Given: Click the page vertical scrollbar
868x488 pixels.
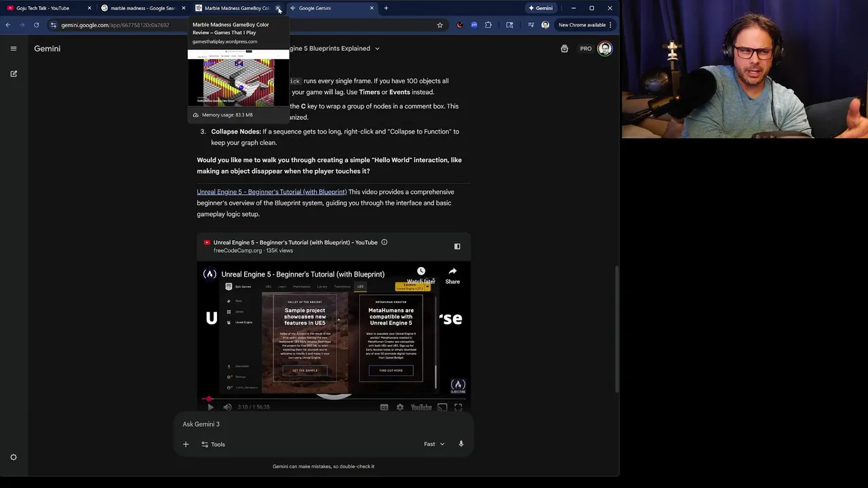Looking at the screenshot, I should (616, 329).
